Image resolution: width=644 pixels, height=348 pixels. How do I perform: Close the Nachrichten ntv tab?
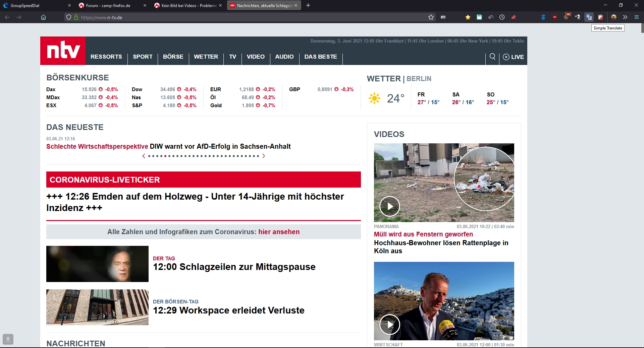(x=296, y=5)
